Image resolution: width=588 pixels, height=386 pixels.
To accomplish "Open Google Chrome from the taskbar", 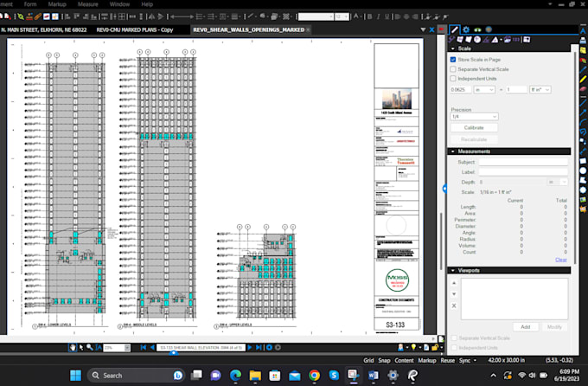I will (x=314, y=375).
